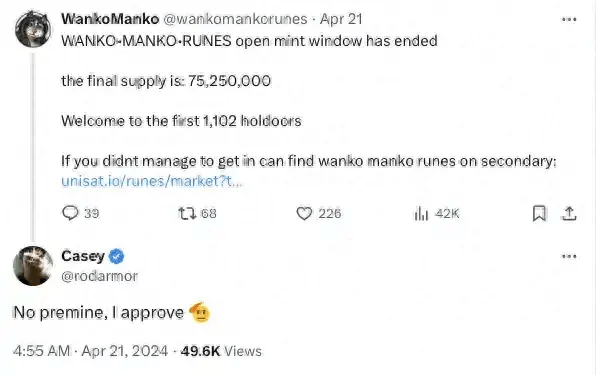This screenshot has width=596, height=375.
Task: Open the 42K view analytics icon
Action: [421, 214]
